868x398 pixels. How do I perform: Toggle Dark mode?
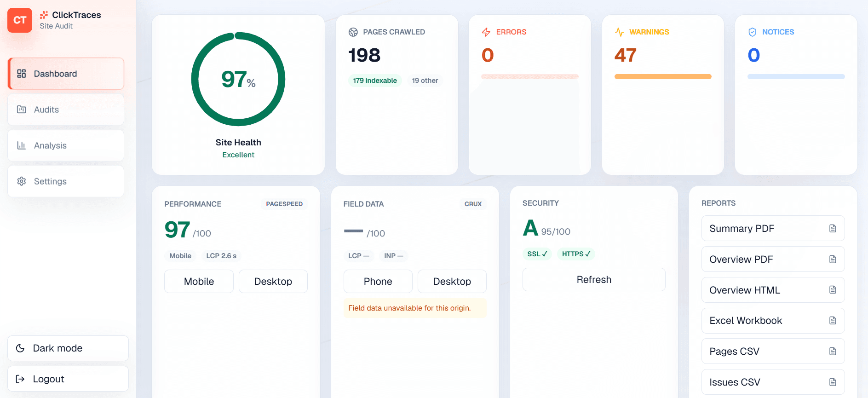coord(68,348)
